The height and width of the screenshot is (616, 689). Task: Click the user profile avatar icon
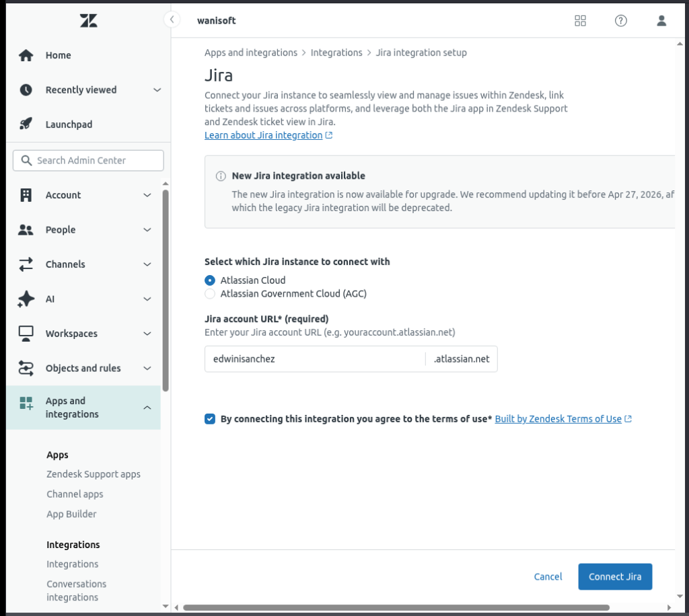(x=661, y=21)
